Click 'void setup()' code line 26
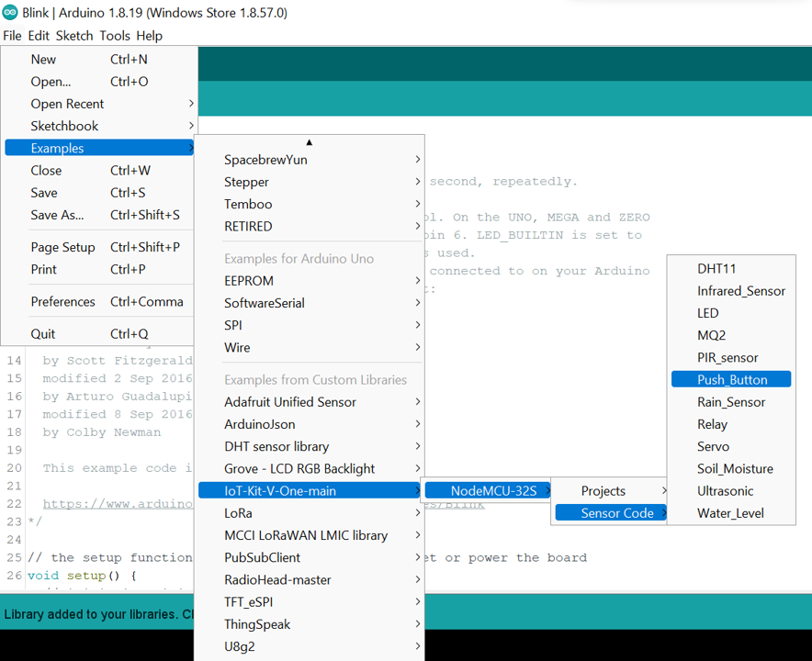812x661 pixels. coord(82,576)
